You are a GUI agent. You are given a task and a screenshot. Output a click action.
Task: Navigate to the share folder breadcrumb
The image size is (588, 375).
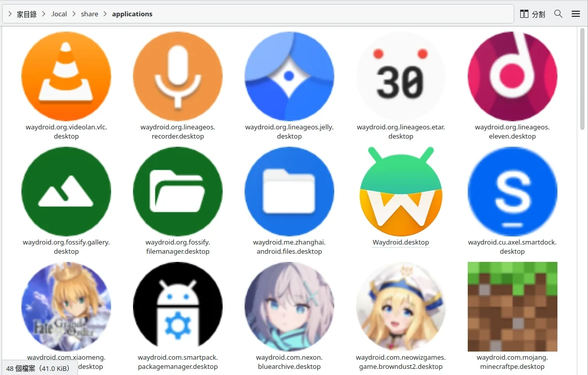tap(89, 14)
